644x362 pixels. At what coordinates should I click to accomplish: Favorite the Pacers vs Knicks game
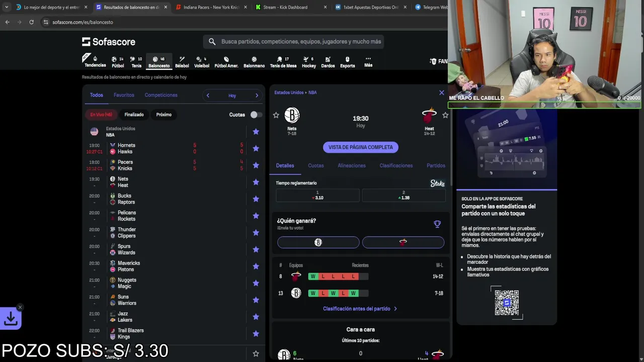[256, 165]
